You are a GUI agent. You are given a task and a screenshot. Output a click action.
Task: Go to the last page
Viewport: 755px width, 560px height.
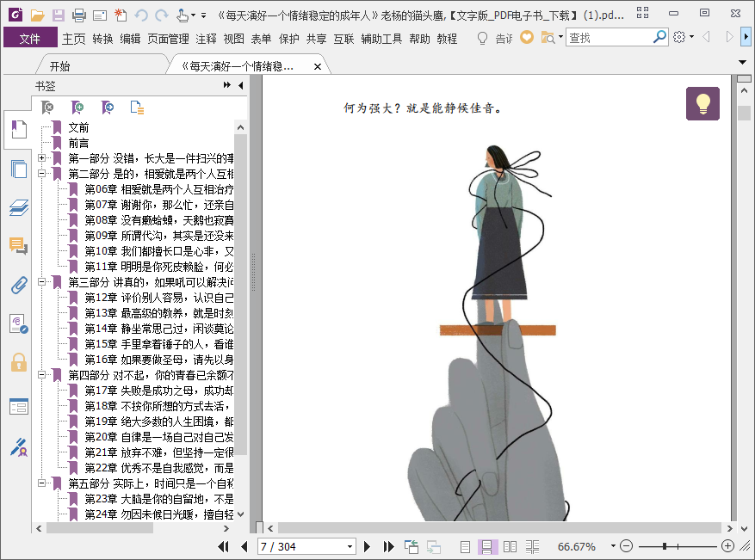pos(388,546)
